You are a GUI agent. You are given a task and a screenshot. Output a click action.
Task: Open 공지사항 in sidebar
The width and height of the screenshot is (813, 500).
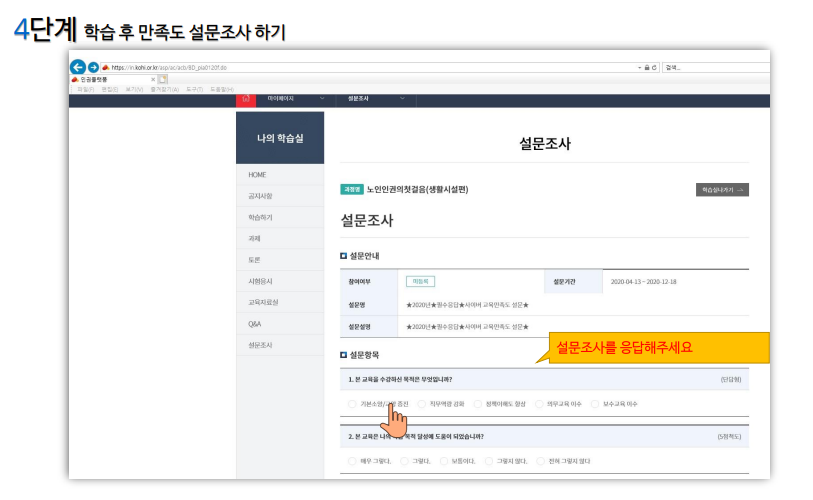point(280,196)
